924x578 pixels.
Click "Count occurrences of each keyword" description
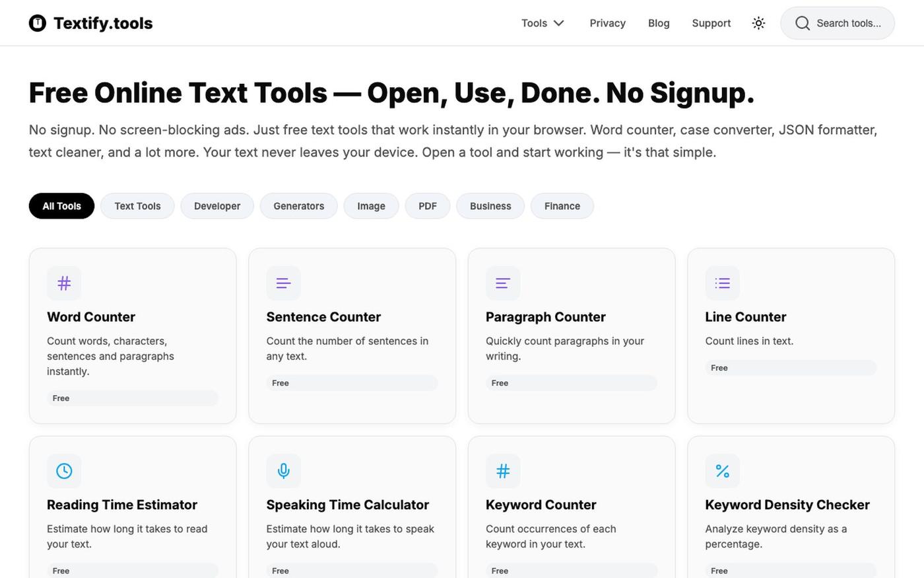(x=551, y=536)
